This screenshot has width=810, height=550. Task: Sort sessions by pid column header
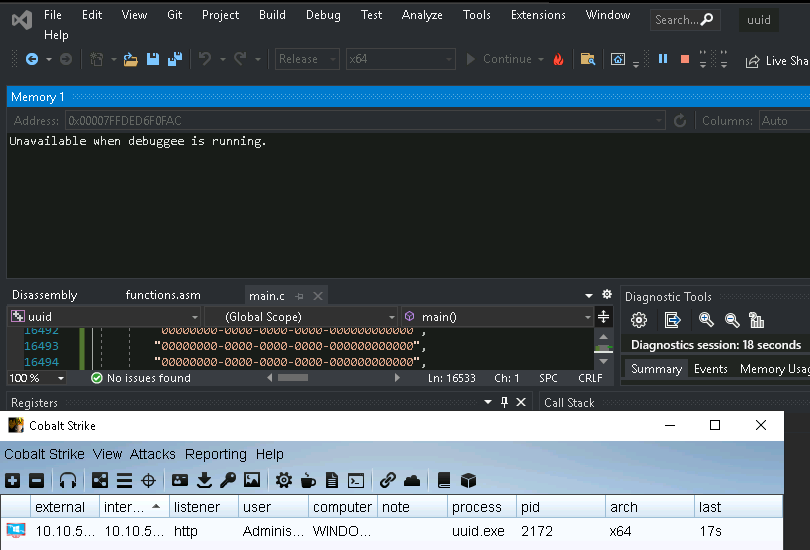point(560,507)
